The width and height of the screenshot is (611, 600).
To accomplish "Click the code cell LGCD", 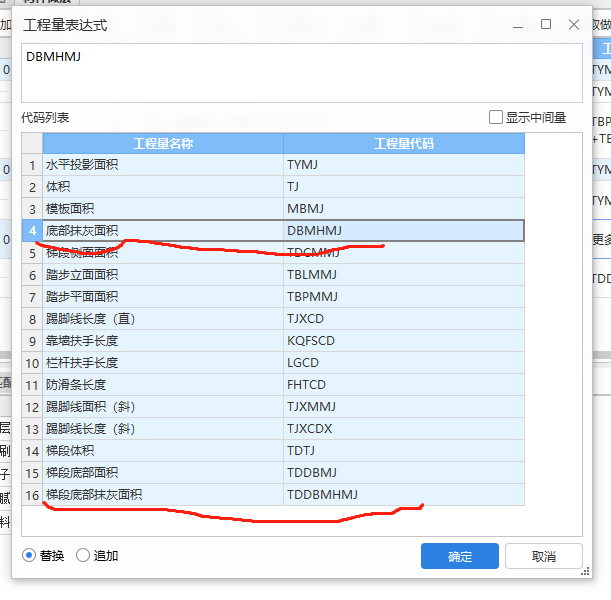I will tap(404, 363).
